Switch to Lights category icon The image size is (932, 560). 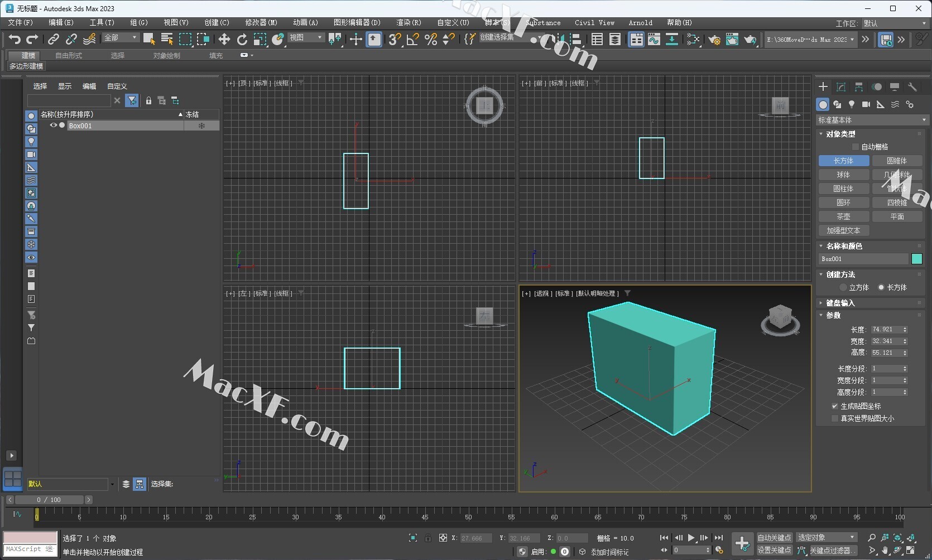(x=852, y=104)
